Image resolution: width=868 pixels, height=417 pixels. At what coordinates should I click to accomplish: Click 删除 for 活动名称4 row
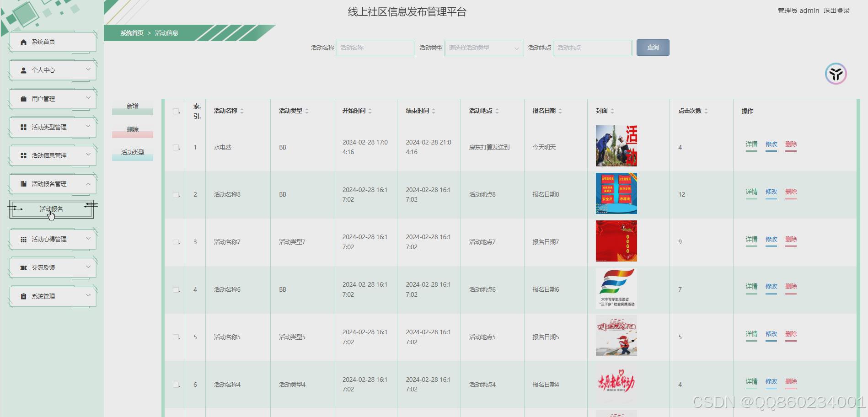pyautogui.click(x=791, y=382)
